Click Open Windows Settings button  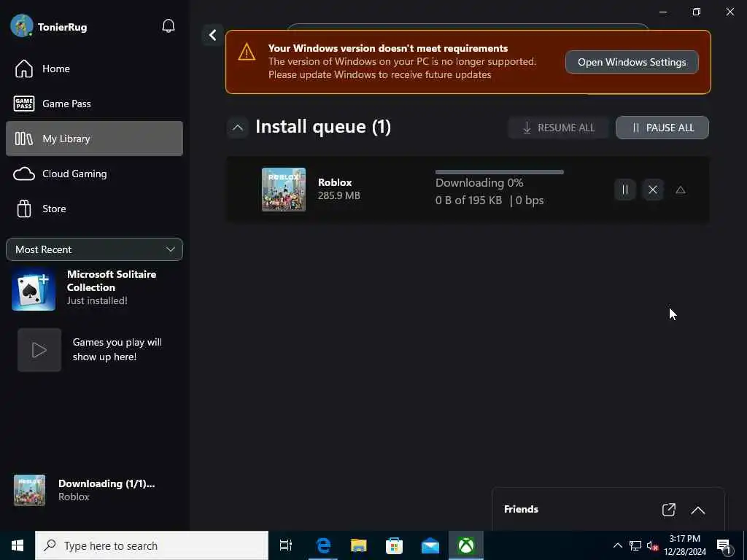tap(632, 62)
